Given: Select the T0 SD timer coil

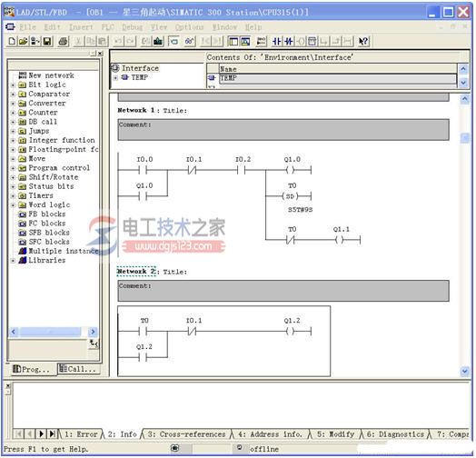Looking at the screenshot, I should 291,196.
